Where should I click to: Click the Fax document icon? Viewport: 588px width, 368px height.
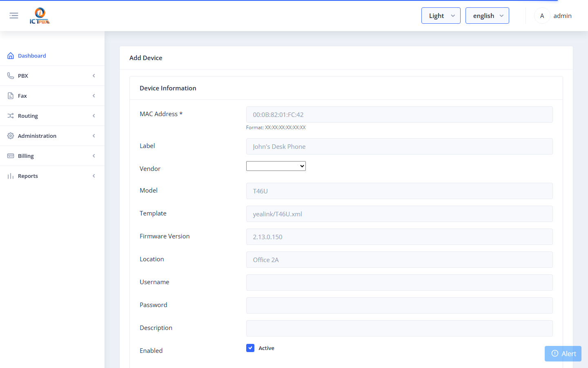coord(11,96)
